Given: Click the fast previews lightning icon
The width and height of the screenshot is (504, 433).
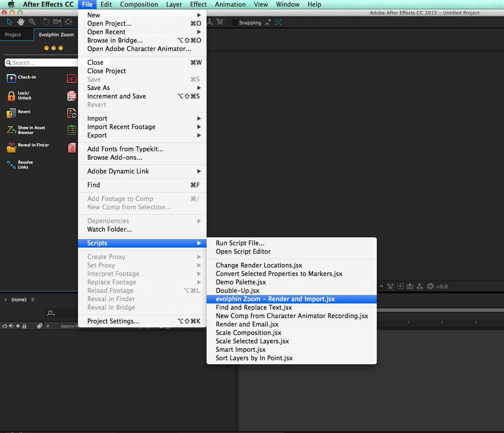Looking at the screenshot, I should tap(400, 286).
